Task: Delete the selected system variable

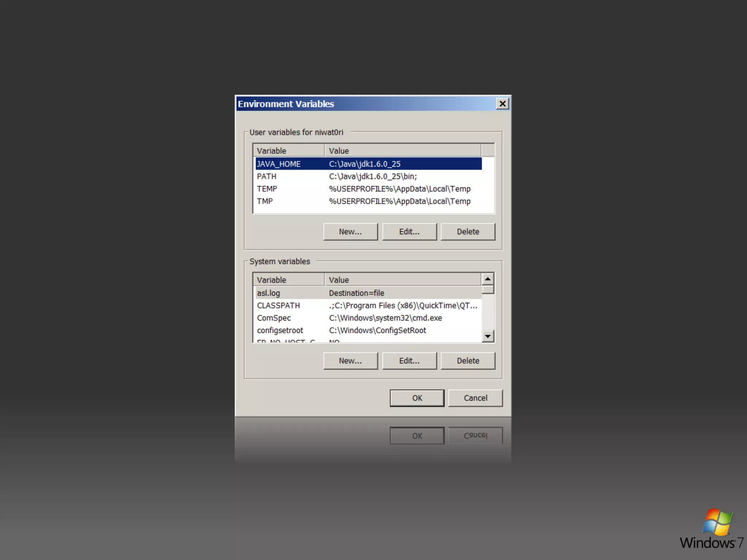Action: click(468, 361)
